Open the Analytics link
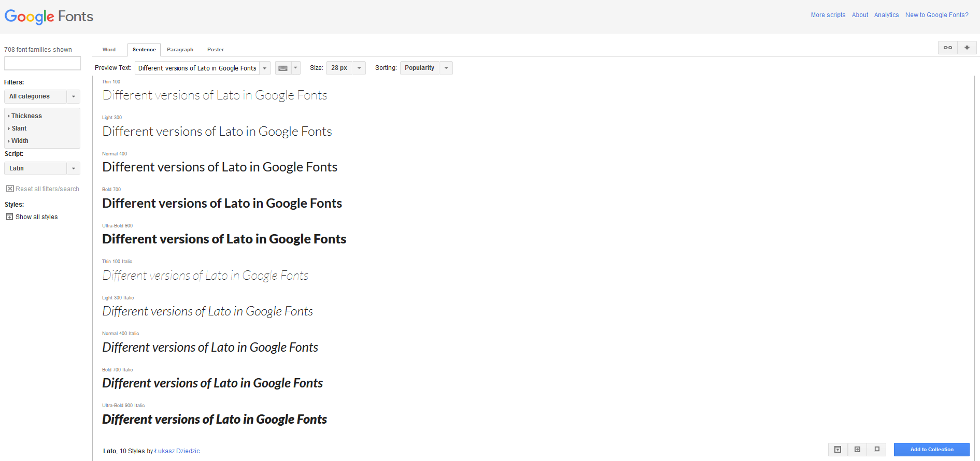Viewport: 980px width, 461px height. pyautogui.click(x=887, y=15)
